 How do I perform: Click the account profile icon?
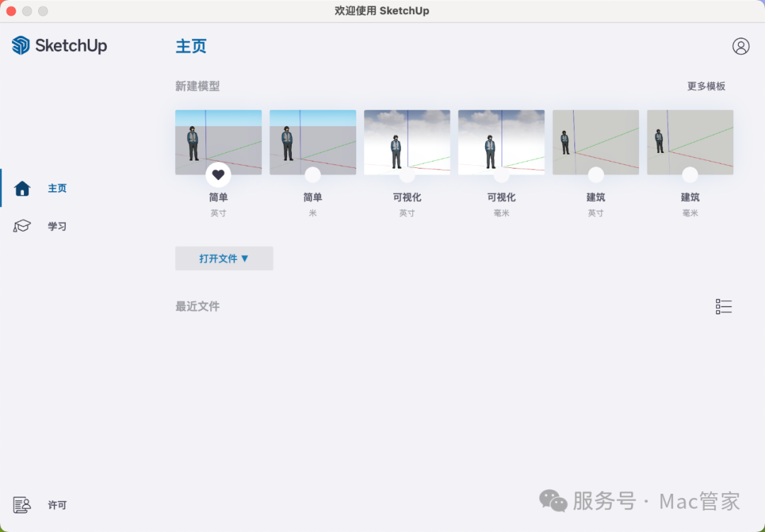pyautogui.click(x=741, y=46)
